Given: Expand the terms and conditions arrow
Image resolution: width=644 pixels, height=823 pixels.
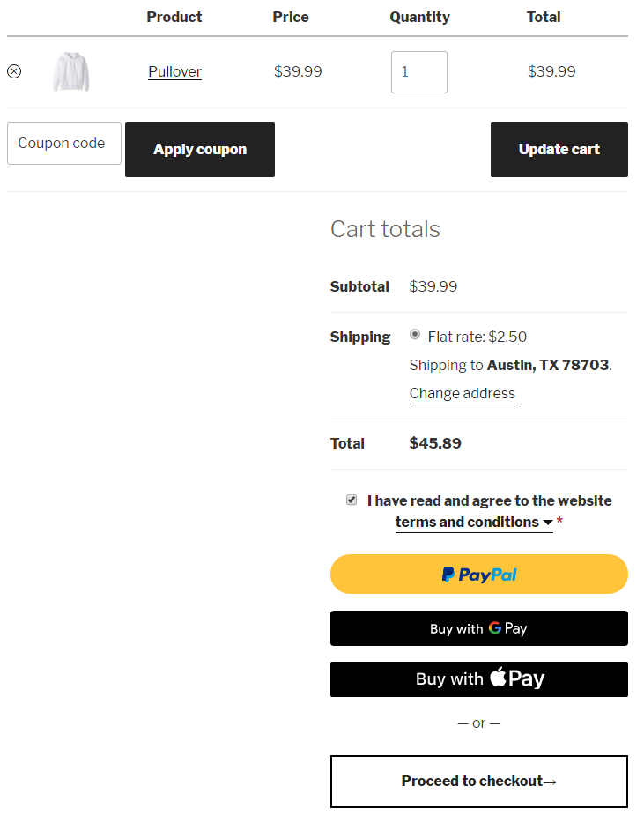Looking at the screenshot, I should coord(548,523).
